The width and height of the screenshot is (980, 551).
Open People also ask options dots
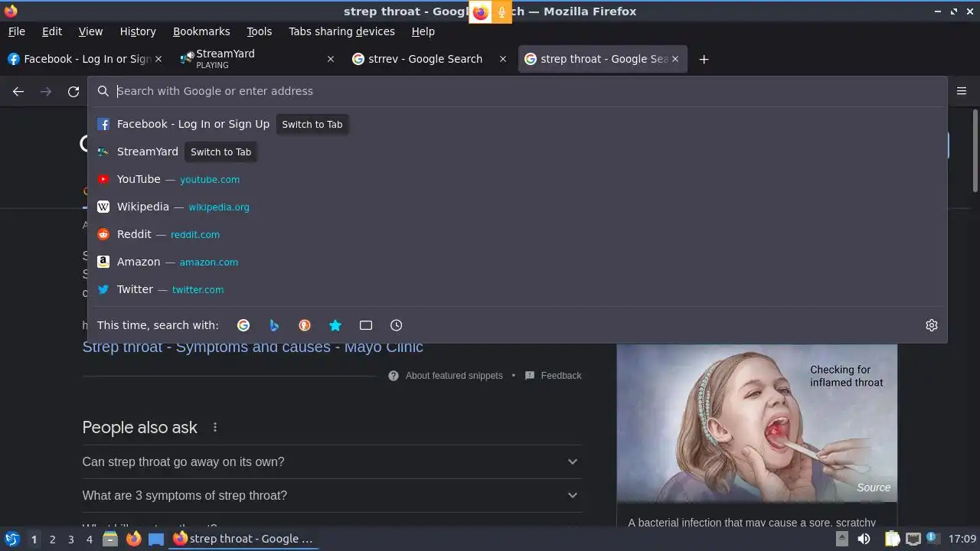[x=215, y=427]
